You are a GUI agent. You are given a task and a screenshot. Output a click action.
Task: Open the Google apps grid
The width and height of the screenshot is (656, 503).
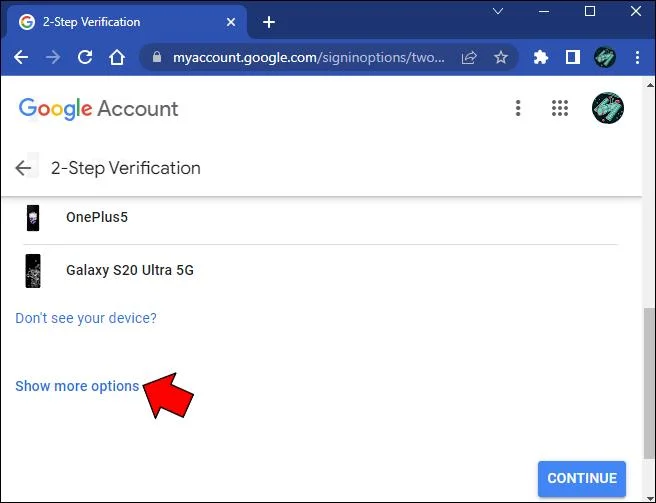(x=560, y=108)
